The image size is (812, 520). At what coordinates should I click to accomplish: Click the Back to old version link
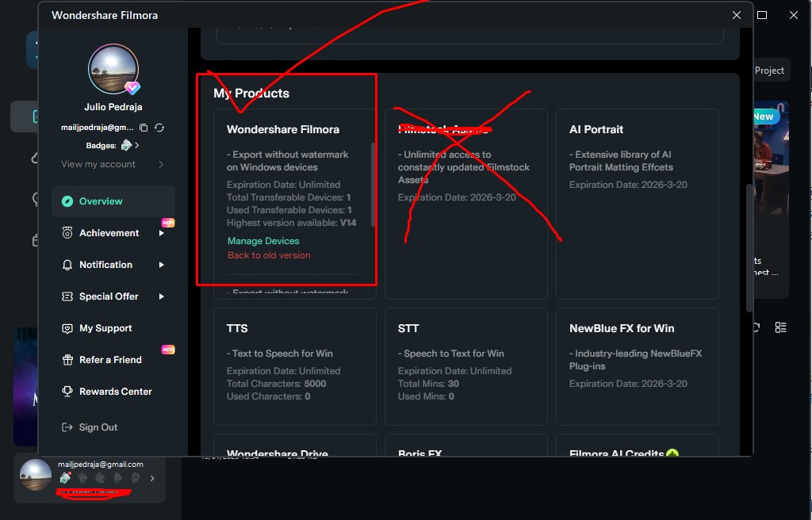pyautogui.click(x=269, y=255)
